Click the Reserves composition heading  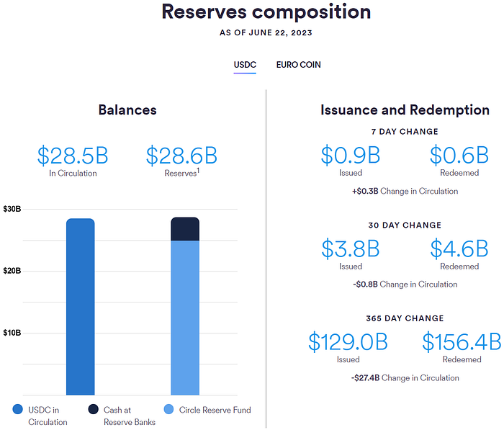[x=266, y=12]
